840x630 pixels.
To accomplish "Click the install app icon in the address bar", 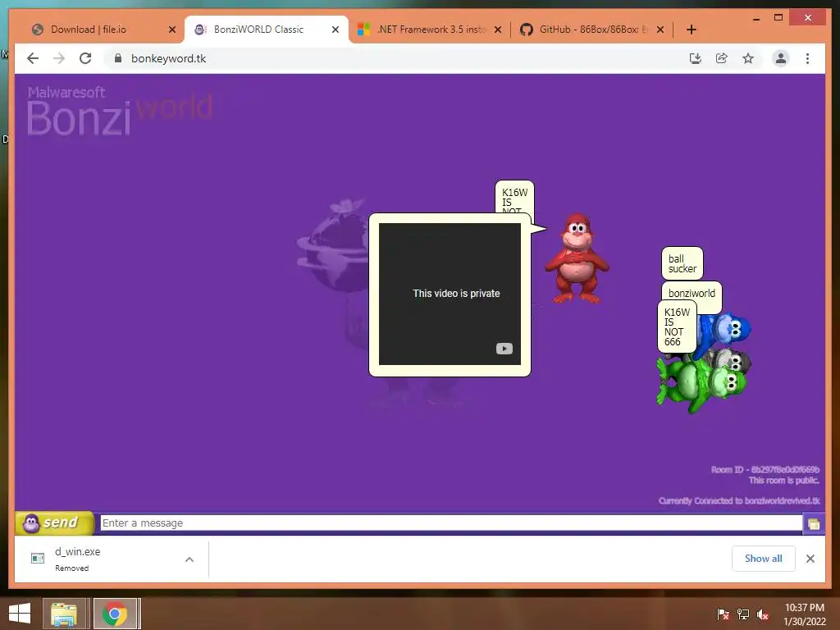I will 696,58.
